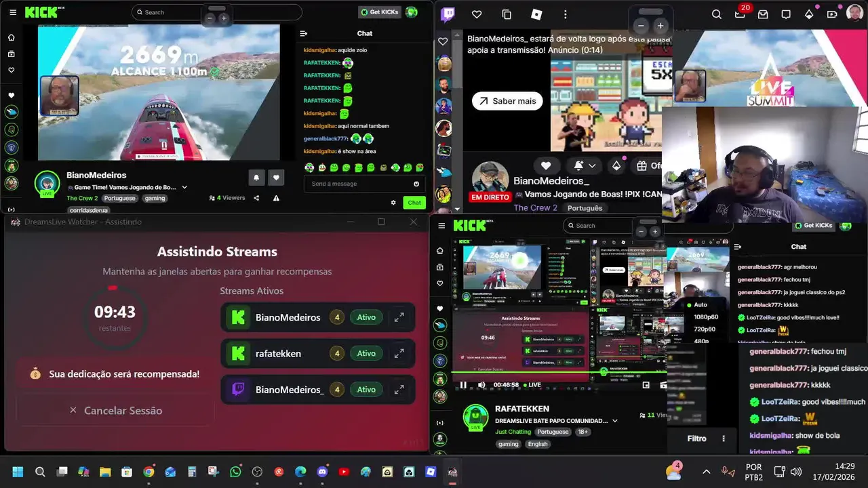This screenshot has height=488, width=868.
Task: Show hidden tray icons chevron
Action: click(706, 472)
